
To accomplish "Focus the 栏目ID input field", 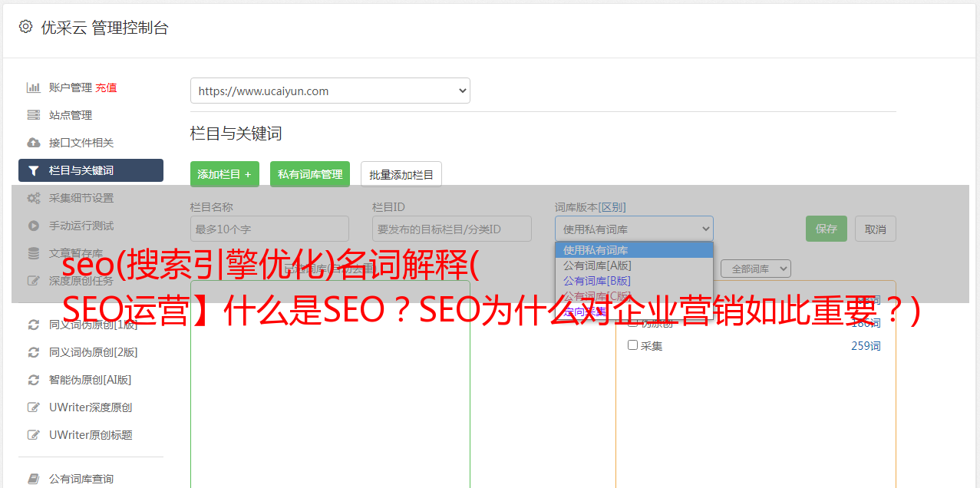I will (452, 229).
